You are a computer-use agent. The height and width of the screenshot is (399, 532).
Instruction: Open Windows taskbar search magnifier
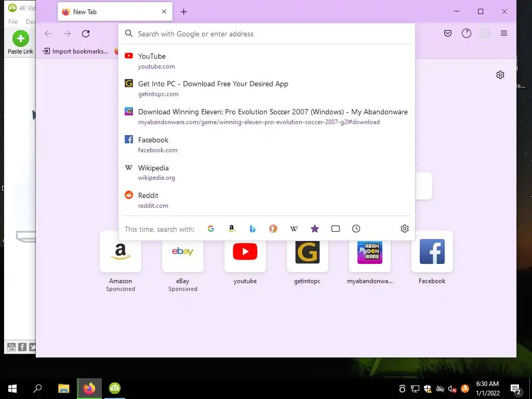click(37, 389)
